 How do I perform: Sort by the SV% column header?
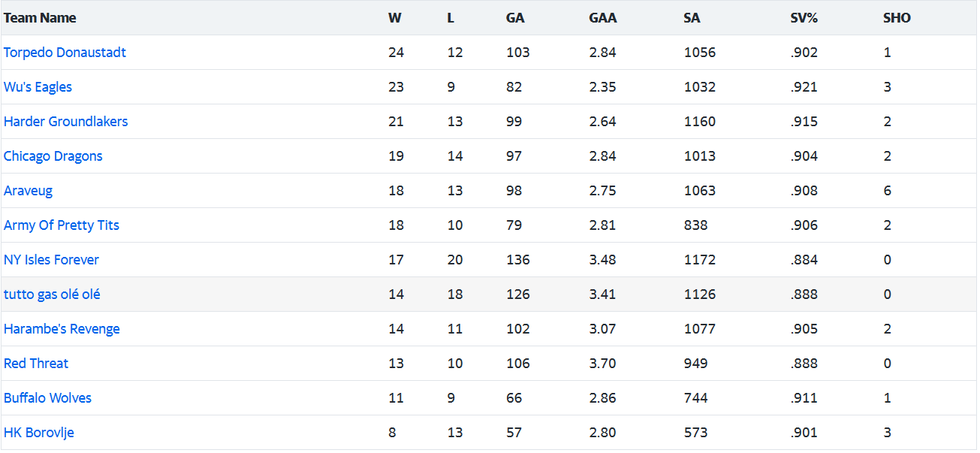coord(804,18)
